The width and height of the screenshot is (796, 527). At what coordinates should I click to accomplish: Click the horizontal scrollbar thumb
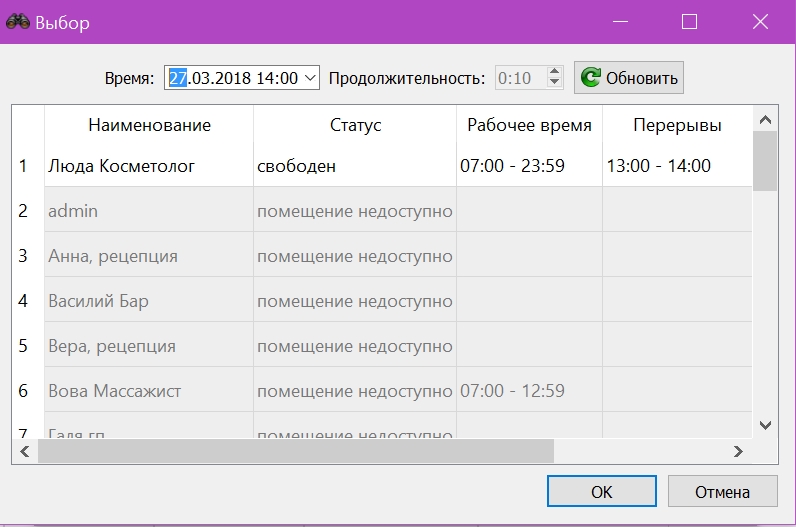coord(296,451)
